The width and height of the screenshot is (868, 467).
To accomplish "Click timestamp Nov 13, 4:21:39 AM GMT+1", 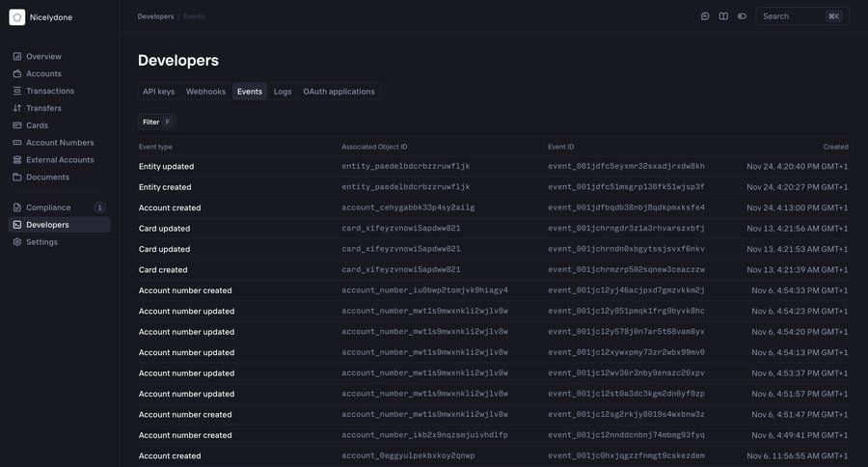I will pyautogui.click(x=798, y=270).
